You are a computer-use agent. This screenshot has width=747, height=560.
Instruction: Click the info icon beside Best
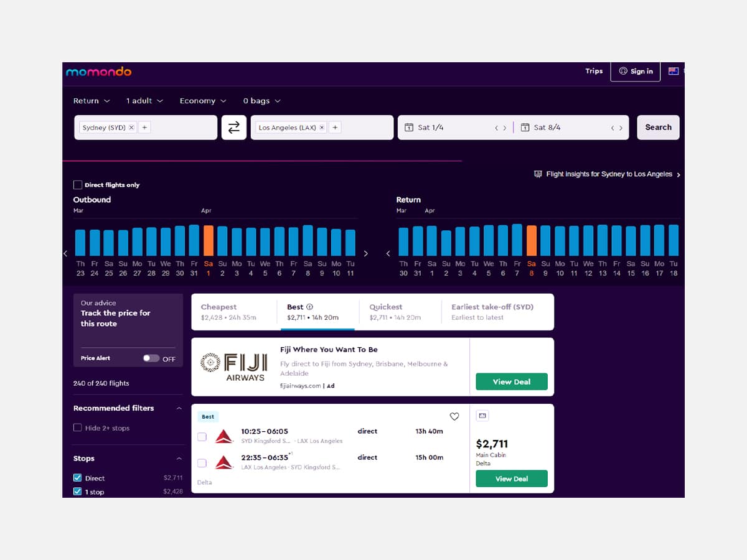pyautogui.click(x=310, y=307)
